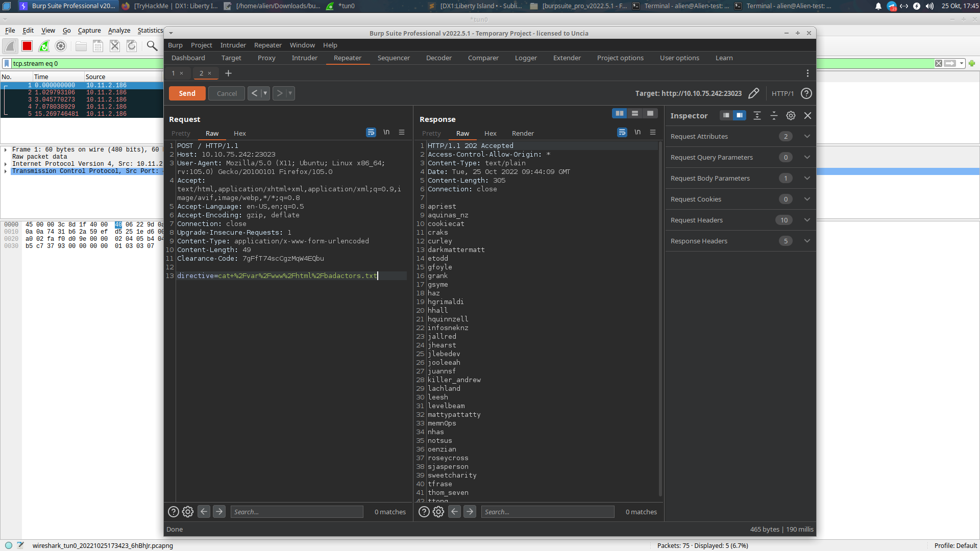
Task: Start a new Wireshark capture with the shark fin icon
Action: pos(11,46)
